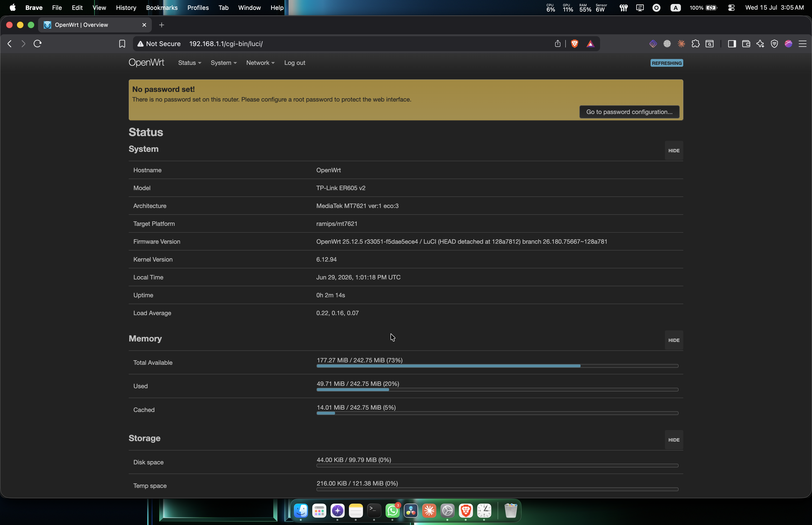
Task: Expand the Network dropdown in OpenWrt nav
Action: click(260, 63)
